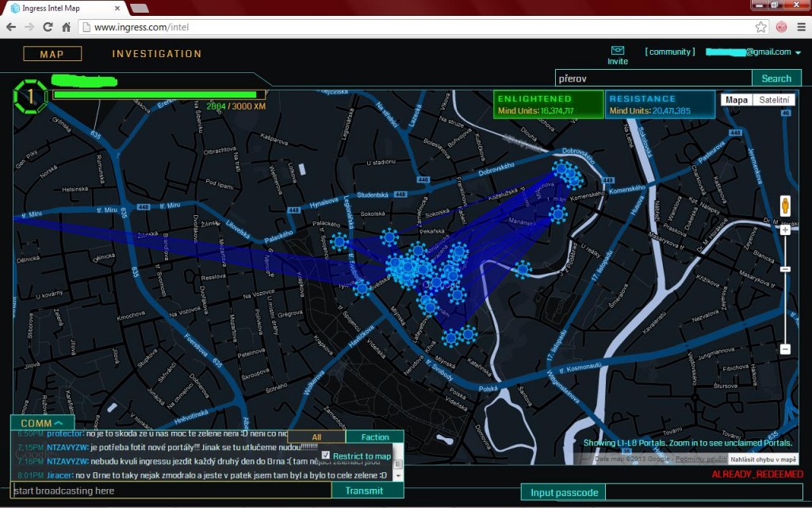Click the Jiracer username in chat

59,475
